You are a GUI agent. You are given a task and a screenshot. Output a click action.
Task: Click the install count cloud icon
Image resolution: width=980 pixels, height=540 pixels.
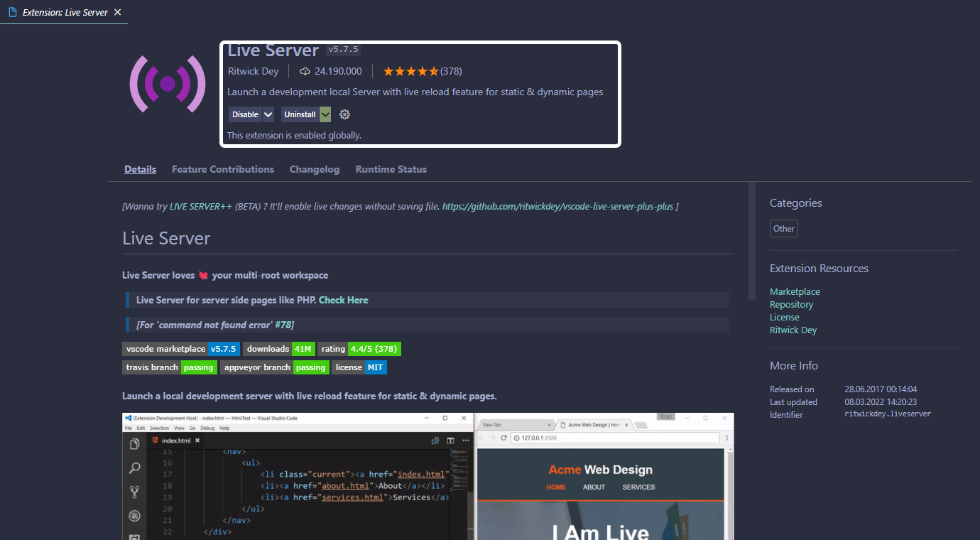[x=305, y=71]
